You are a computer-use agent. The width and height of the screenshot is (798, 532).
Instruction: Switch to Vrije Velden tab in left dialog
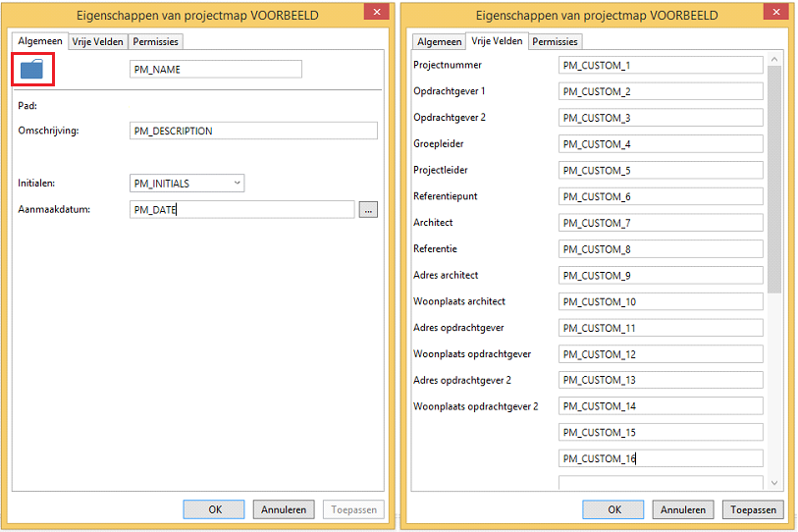pyautogui.click(x=98, y=42)
